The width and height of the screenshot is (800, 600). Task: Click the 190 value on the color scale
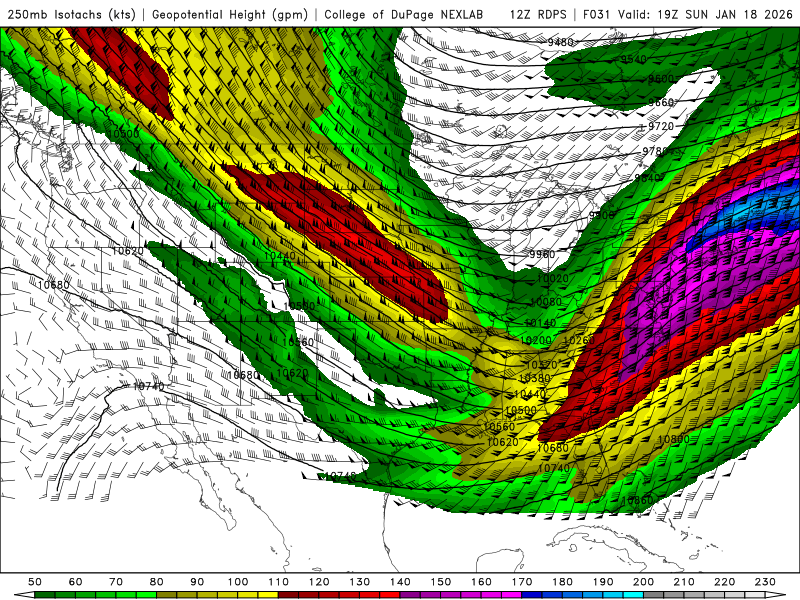[603, 582]
